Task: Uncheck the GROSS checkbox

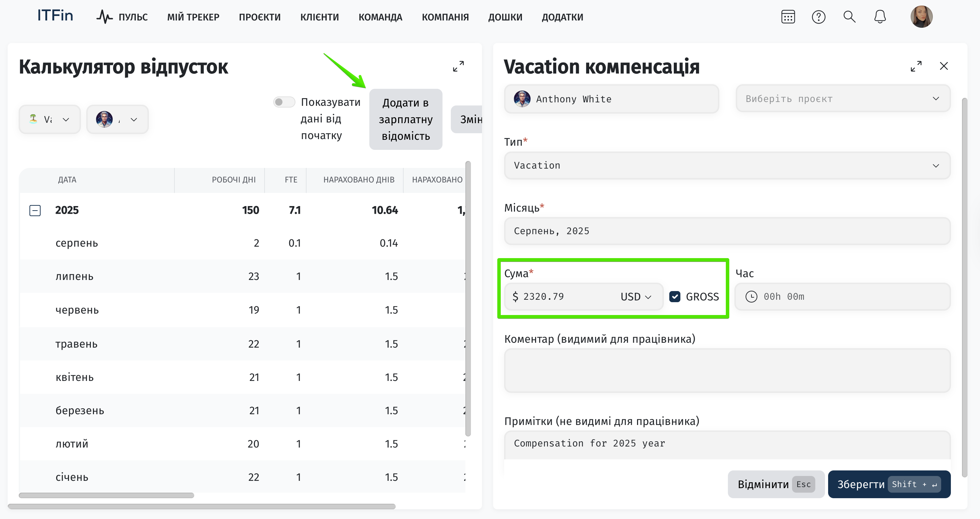Action: (x=674, y=296)
